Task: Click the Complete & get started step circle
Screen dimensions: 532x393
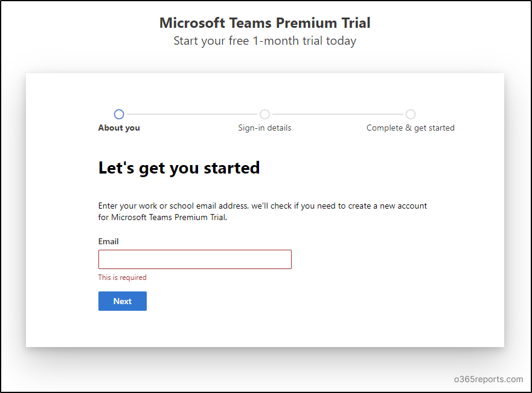Action: [x=411, y=114]
